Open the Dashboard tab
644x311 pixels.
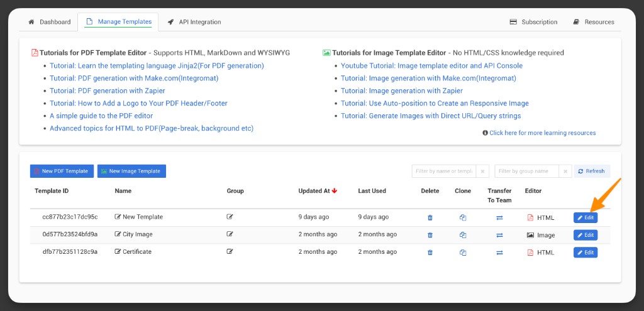point(49,22)
